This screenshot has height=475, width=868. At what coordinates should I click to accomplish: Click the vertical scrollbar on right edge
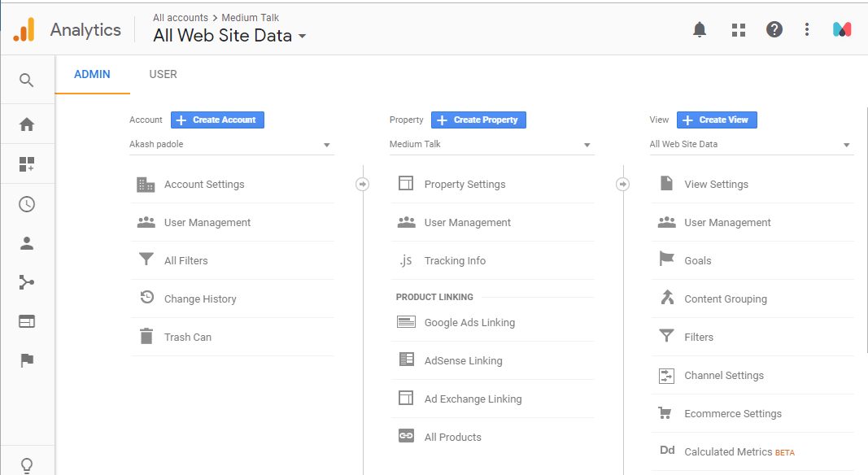pos(866,229)
